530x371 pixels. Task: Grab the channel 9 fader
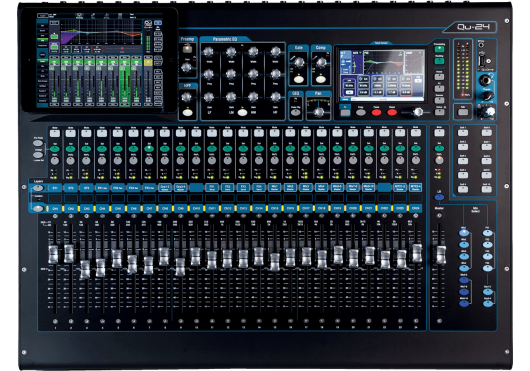pyautogui.click(x=180, y=267)
